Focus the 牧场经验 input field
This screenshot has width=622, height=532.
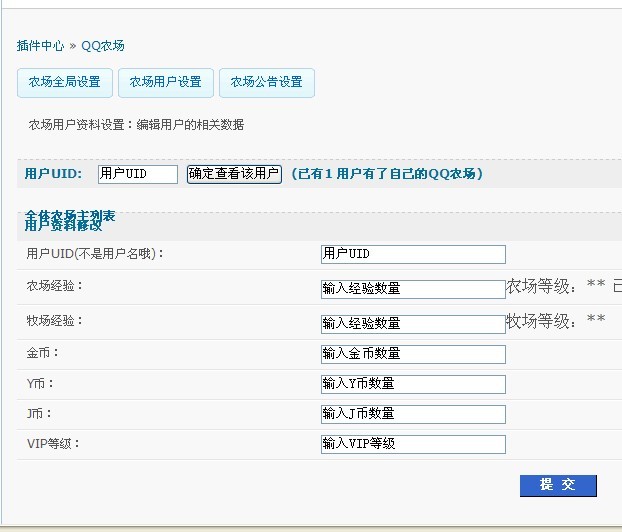(413, 324)
